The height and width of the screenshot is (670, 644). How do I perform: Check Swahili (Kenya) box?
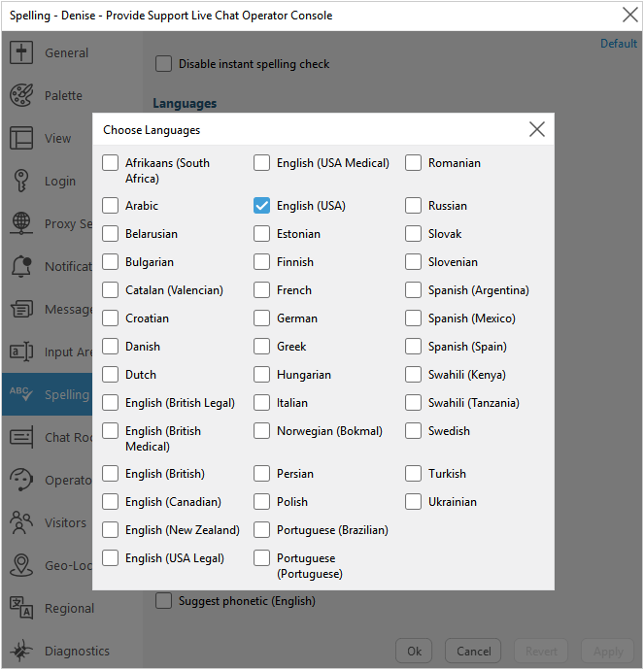pos(413,375)
